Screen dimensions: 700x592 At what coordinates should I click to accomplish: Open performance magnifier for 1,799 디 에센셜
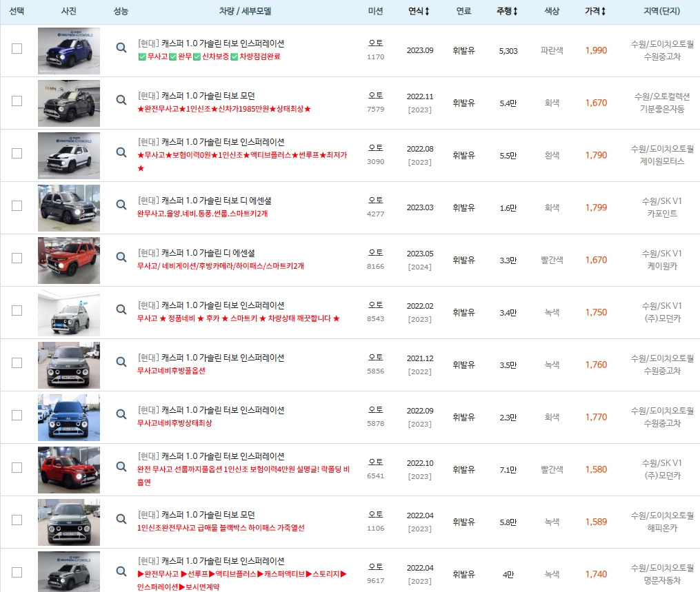coord(121,204)
